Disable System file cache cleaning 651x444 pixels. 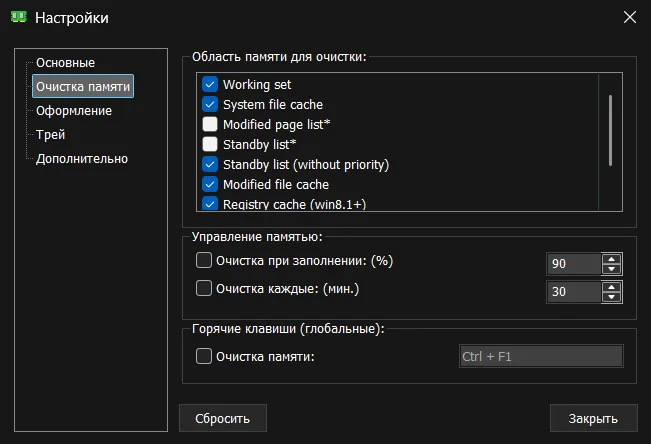click(210, 105)
